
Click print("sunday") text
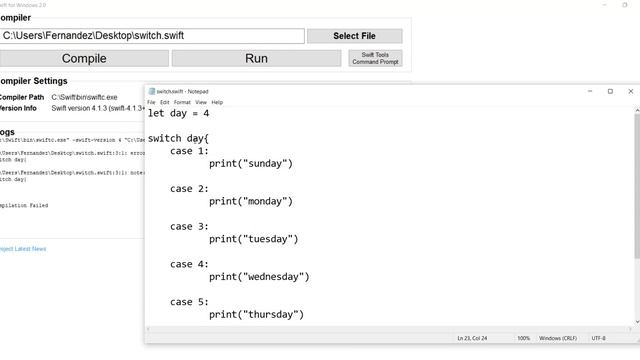pyautogui.click(x=251, y=164)
